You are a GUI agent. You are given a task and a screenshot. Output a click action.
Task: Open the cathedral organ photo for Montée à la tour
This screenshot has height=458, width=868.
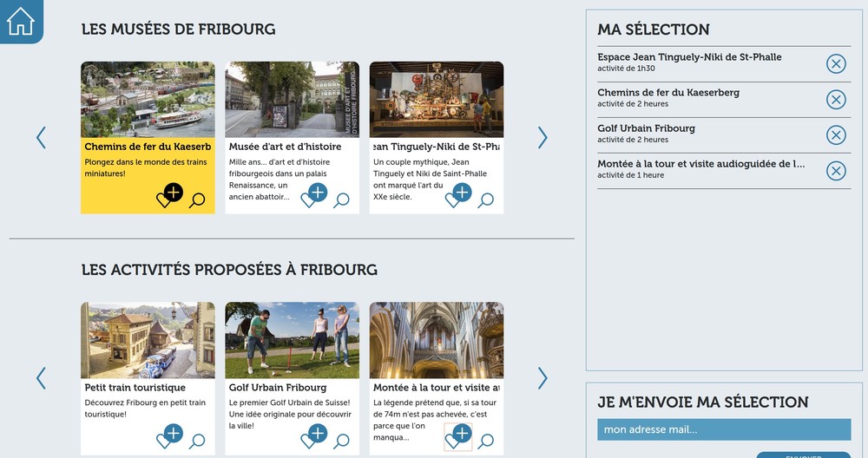(437, 340)
